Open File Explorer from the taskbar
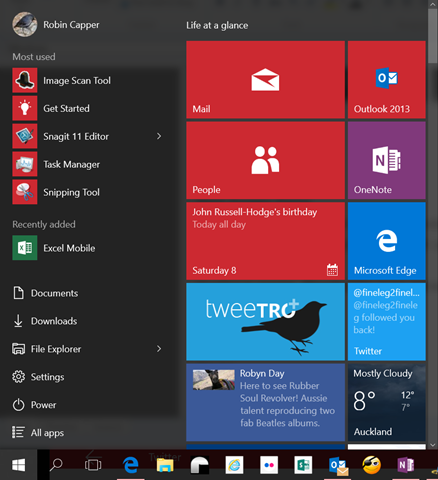 click(165, 465)
